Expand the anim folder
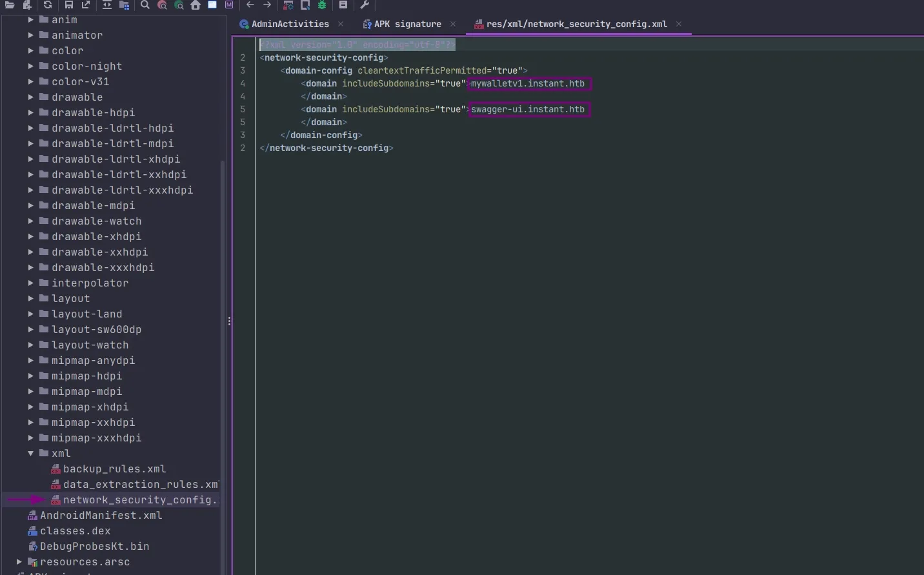This screenshot has height=575, width=924. point(30,19)
